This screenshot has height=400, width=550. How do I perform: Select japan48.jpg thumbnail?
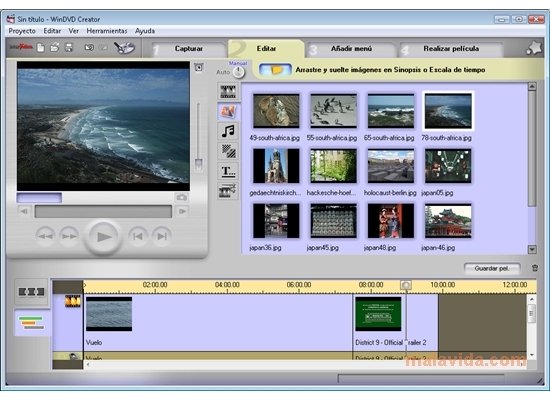click(390, 221)
